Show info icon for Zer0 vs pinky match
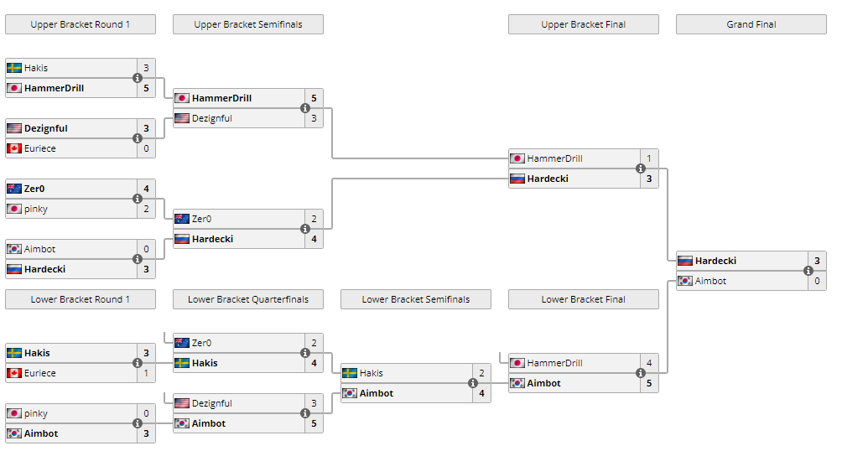The height and width of the screenshot is (451, 868). (138, 199)
